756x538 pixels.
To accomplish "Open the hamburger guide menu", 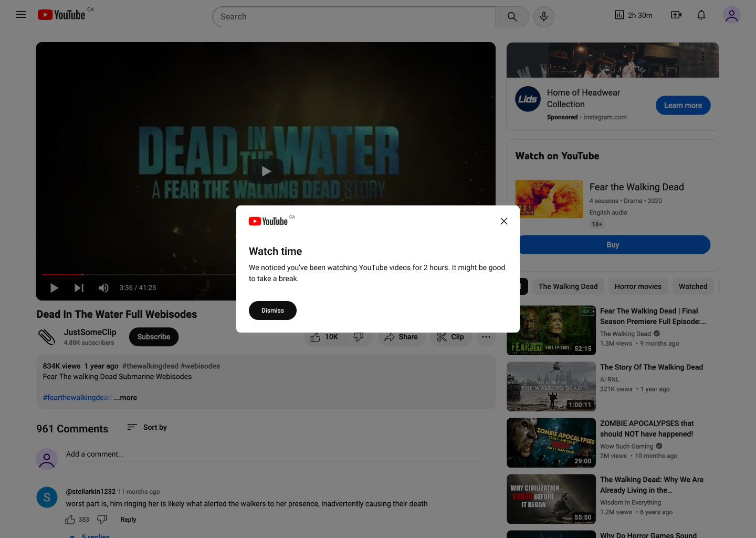I will [x=21, y=15].
